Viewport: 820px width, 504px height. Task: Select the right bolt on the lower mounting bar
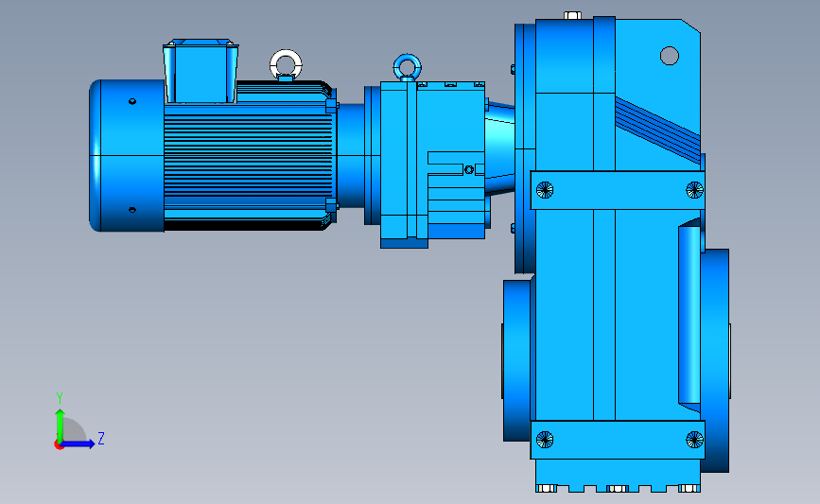click(x=694, y=440)
